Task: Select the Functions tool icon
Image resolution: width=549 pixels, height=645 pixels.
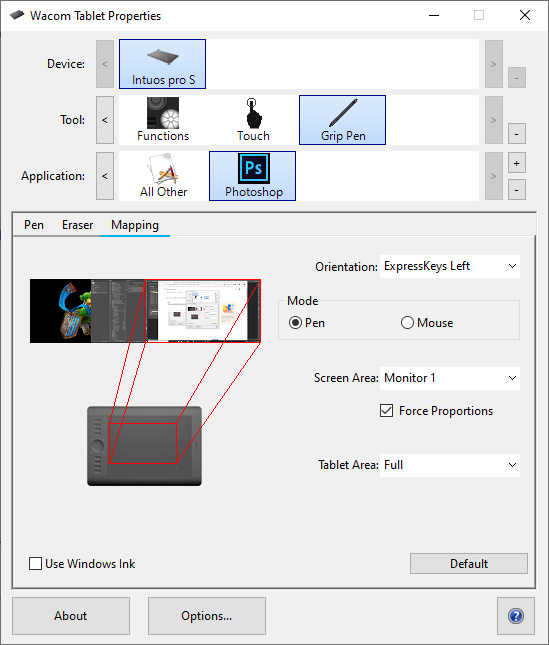Action: [x=163, y=120]
